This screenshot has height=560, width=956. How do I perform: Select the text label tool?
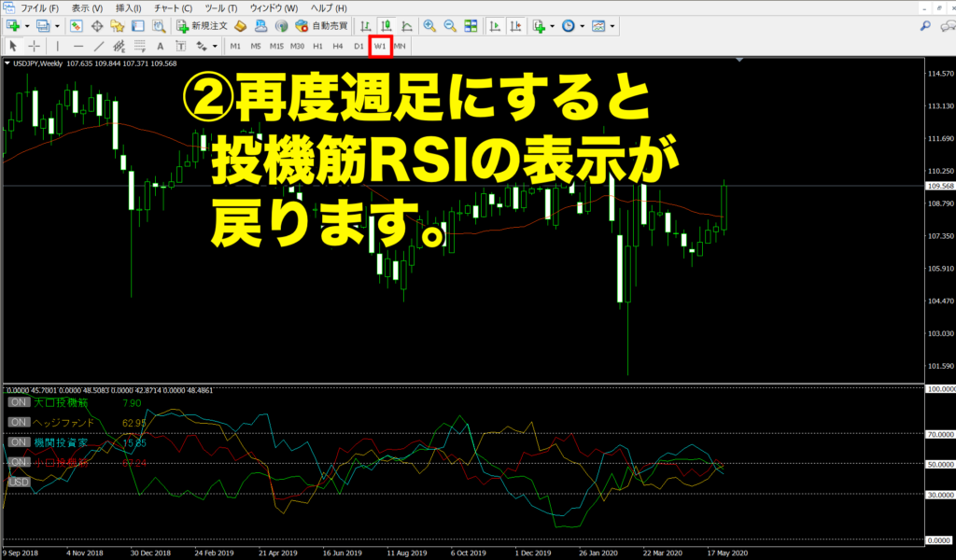click(160, 46)
